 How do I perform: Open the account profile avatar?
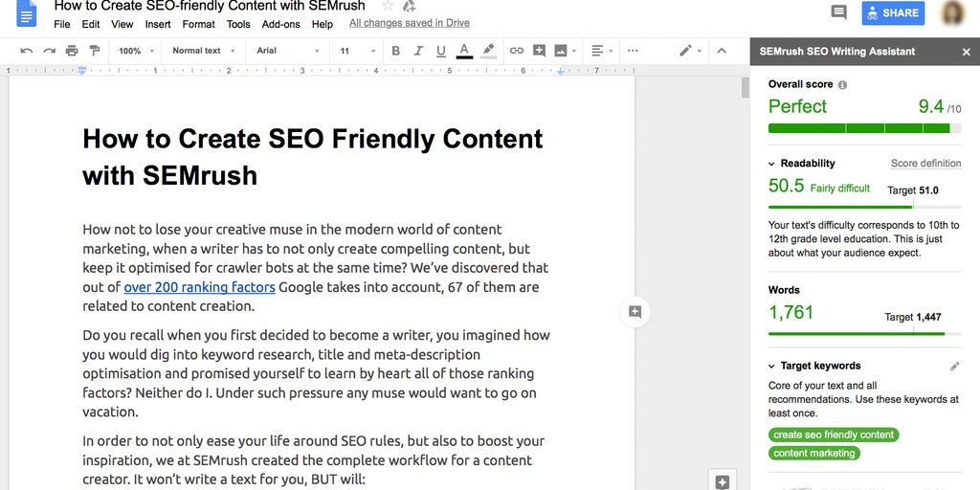tap(952, 12)
